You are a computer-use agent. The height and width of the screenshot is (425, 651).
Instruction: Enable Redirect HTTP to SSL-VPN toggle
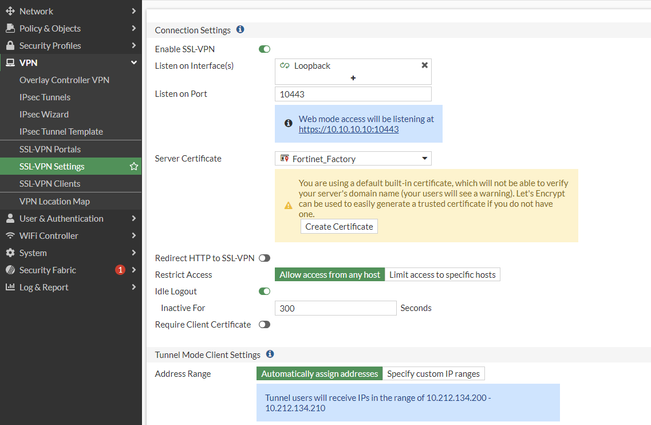pyautogui.click(x=265, y=258)
